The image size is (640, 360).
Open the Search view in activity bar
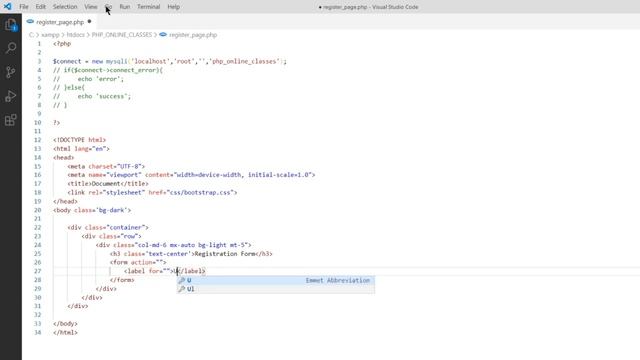click(x=11, y=48)
